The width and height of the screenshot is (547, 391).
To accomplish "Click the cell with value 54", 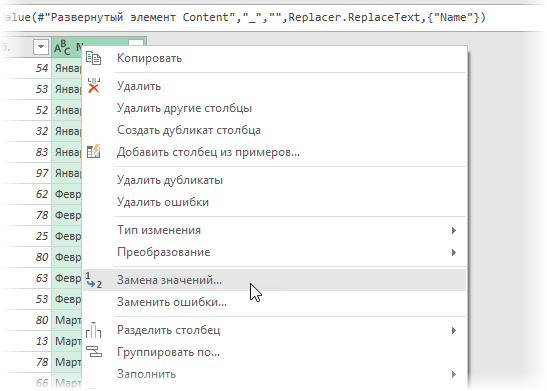I will click(26, 68).
